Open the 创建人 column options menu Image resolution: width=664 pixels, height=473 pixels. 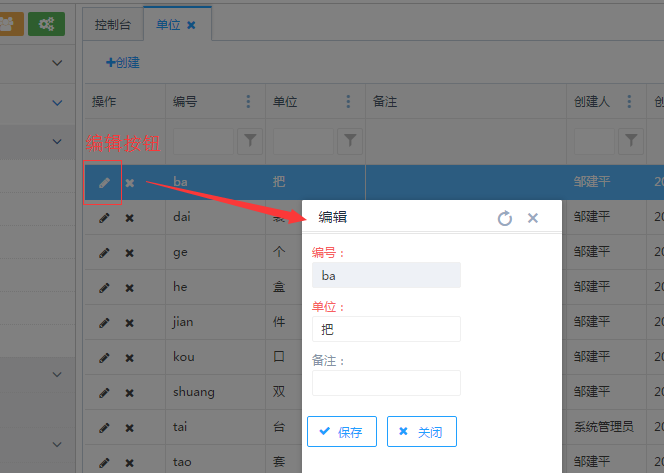630,102
